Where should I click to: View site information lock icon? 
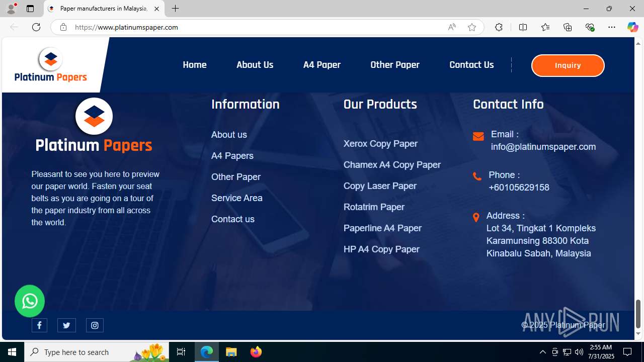(x=63, y=27)
